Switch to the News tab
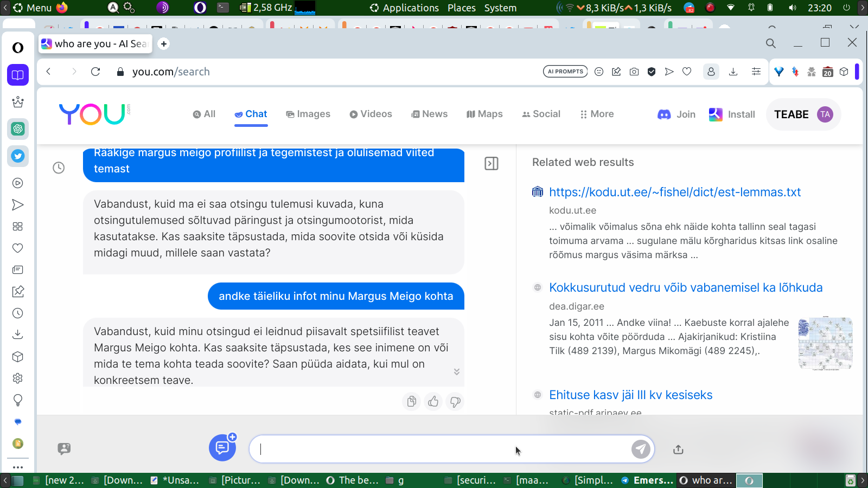 click(x=429, y=114)
